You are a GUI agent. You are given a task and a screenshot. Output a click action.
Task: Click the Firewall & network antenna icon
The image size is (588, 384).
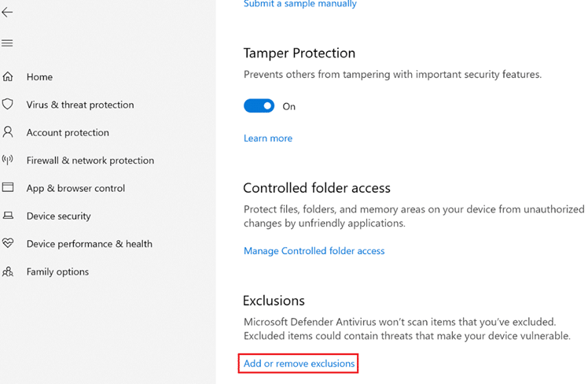tap(8, 161)
